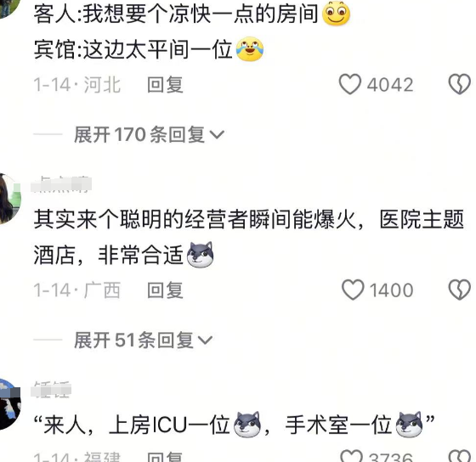The image size is (476, 462).
Task: Tap the husky emoji after 非常合适
Action: click(200, 255)
